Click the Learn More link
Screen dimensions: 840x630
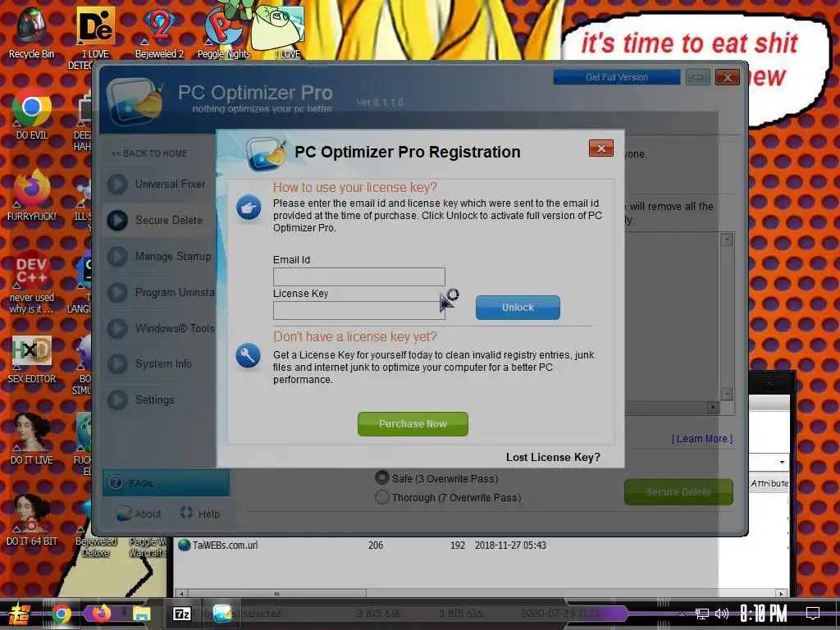(x=702, y=439)
